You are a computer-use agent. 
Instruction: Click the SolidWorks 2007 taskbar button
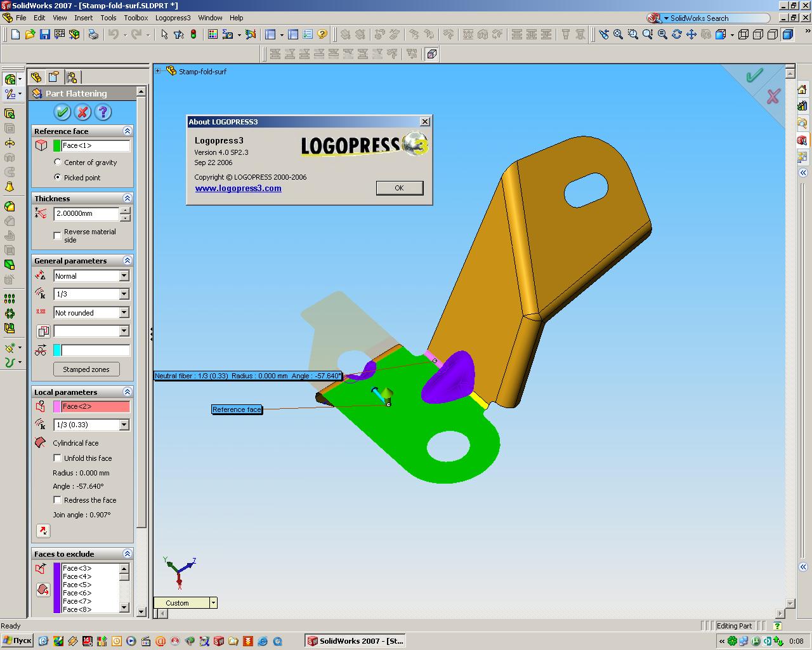355,641
